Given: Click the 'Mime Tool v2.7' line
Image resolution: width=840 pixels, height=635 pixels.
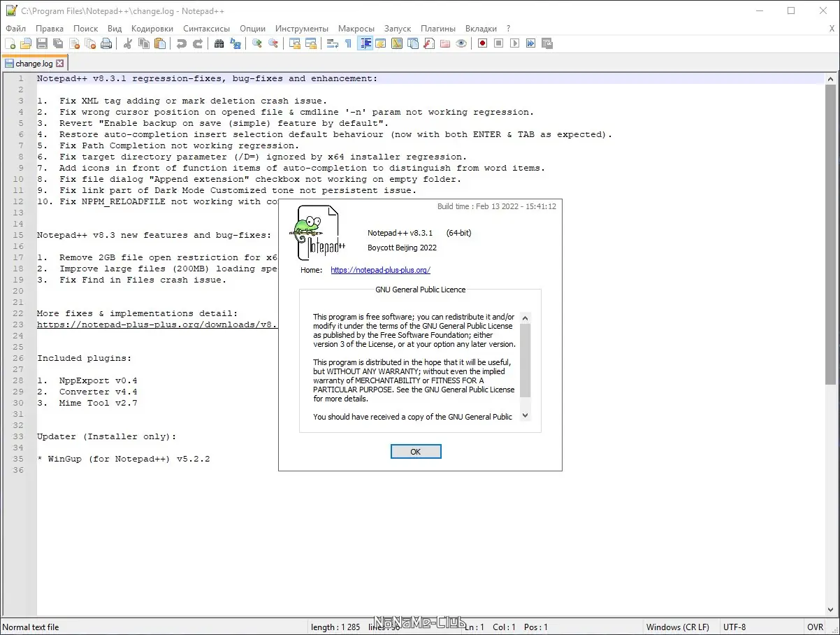Looking at the screenshot, I should tap(87, 403).
